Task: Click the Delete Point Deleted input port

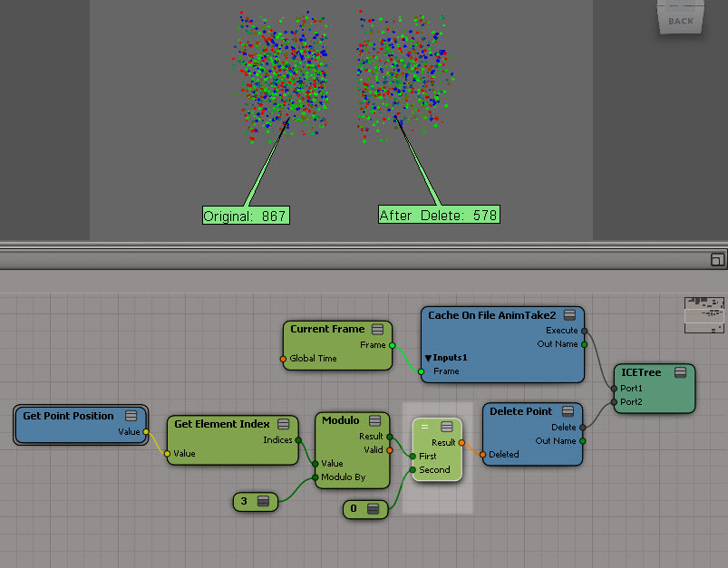Action: point(483,455)
